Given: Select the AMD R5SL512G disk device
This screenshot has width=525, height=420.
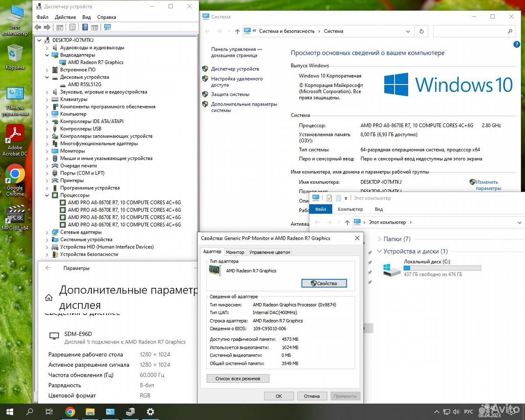Looking at the screenshot, I should pos(84,84).
